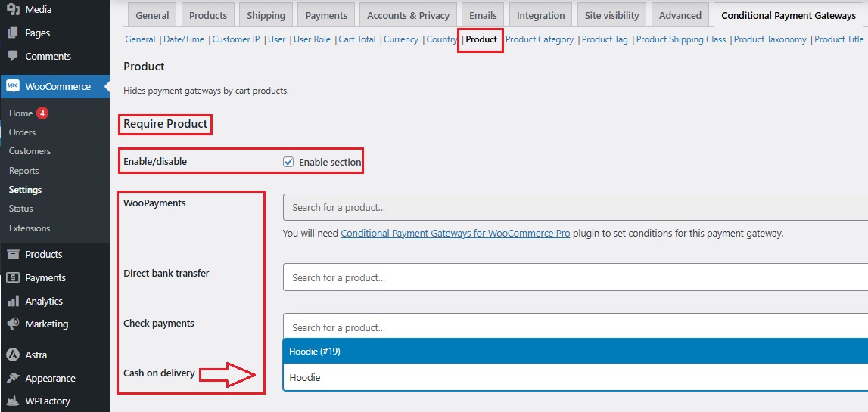
Task: Open Product Shipping Class sub-section link
Action: 681,39
